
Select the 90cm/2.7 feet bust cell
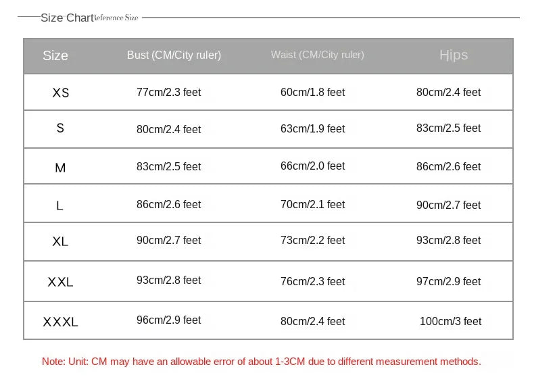pos(168,240)
